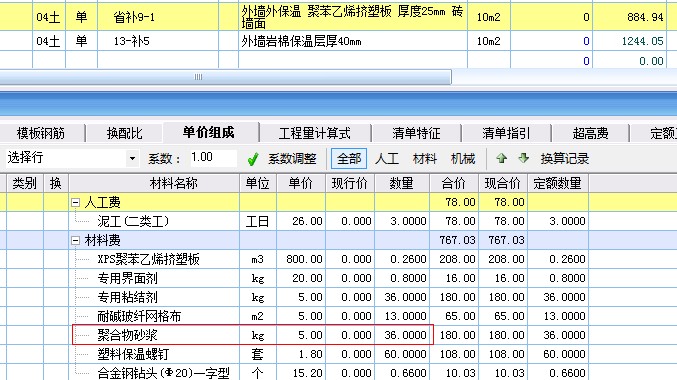Click the 系数调整 button
The image size is (677, 380).
[292, 159]
